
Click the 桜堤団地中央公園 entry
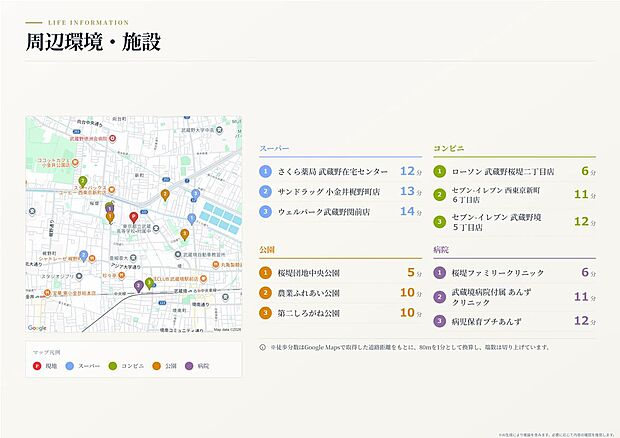tap(308, 273)
